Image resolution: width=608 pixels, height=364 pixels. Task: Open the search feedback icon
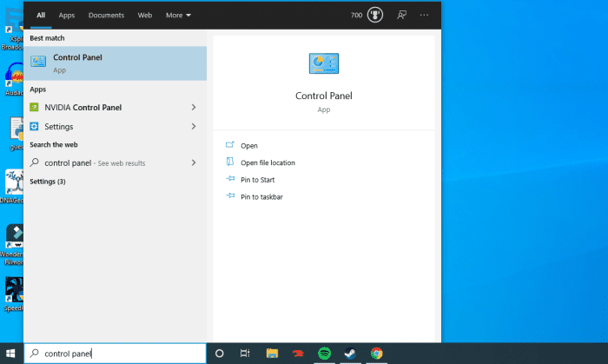(401, 15)
